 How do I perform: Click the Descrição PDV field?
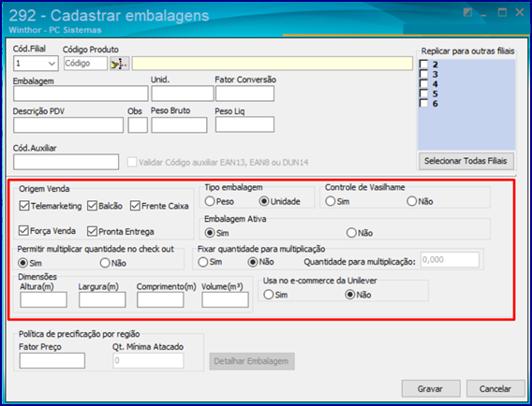(68, 125)
